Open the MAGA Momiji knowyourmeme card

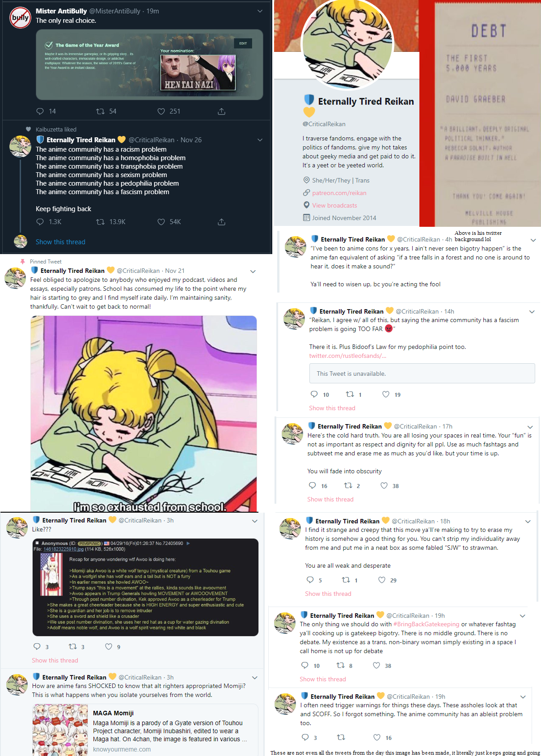(x=145, y=730)
